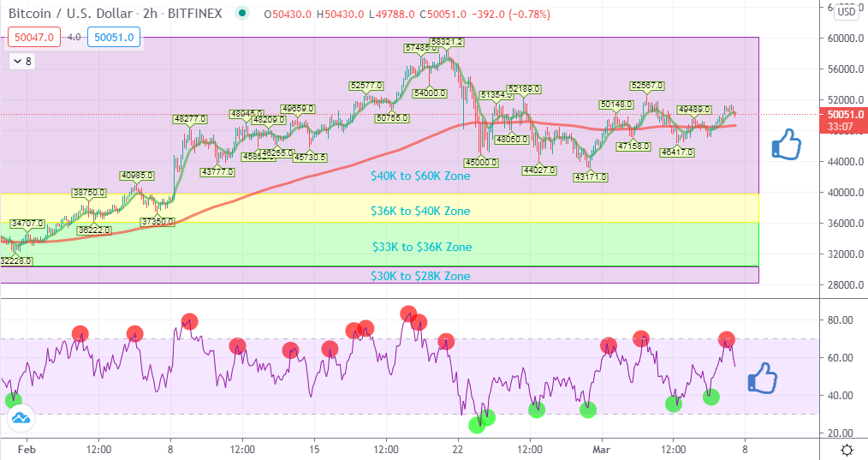
Task: Select the thumbs-up drawing on the price chart
Action: coord(787,145)
